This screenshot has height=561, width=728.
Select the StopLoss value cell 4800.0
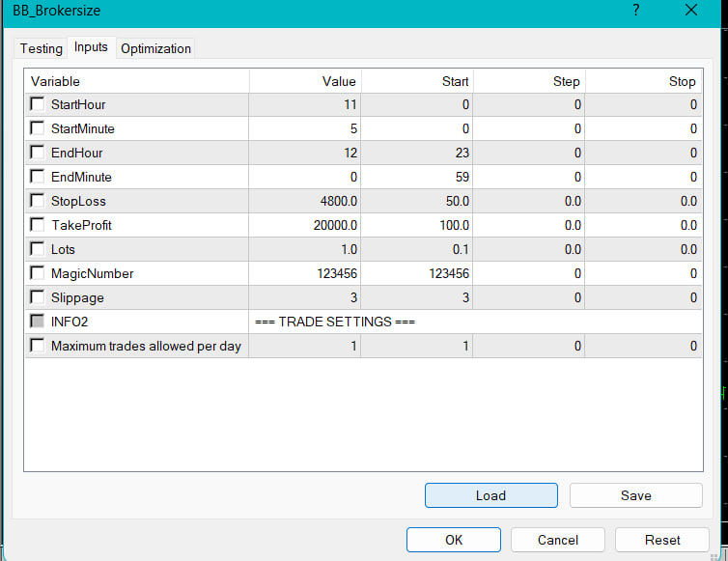coord(305,201)
